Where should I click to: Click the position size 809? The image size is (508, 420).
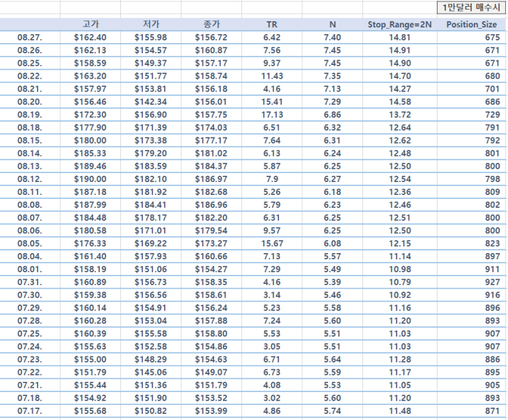pyautogui.click(x=492, y=192)
